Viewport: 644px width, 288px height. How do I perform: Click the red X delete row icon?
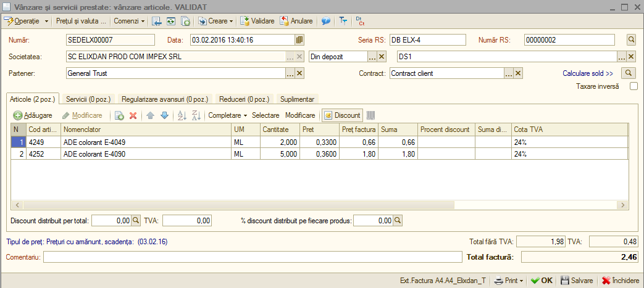click(133, 116)
